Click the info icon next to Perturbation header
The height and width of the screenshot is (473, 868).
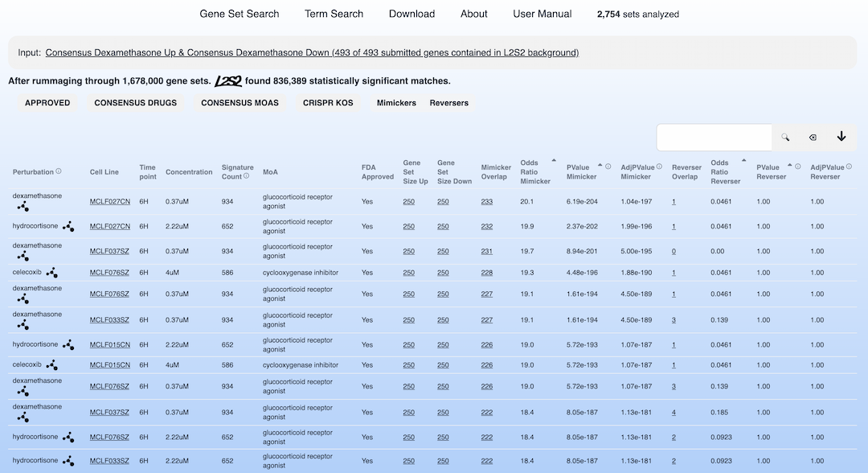(x=59, y=171)
